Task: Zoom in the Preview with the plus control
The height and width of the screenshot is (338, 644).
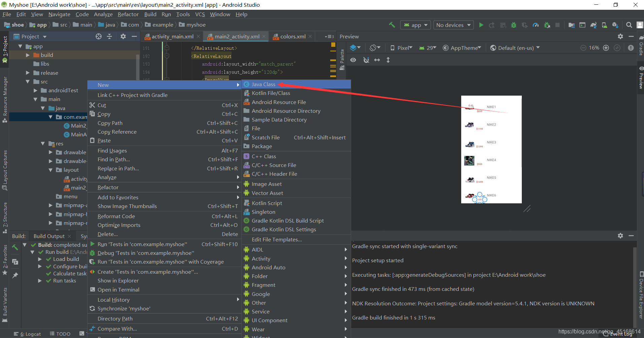Action: pos(606,47)
